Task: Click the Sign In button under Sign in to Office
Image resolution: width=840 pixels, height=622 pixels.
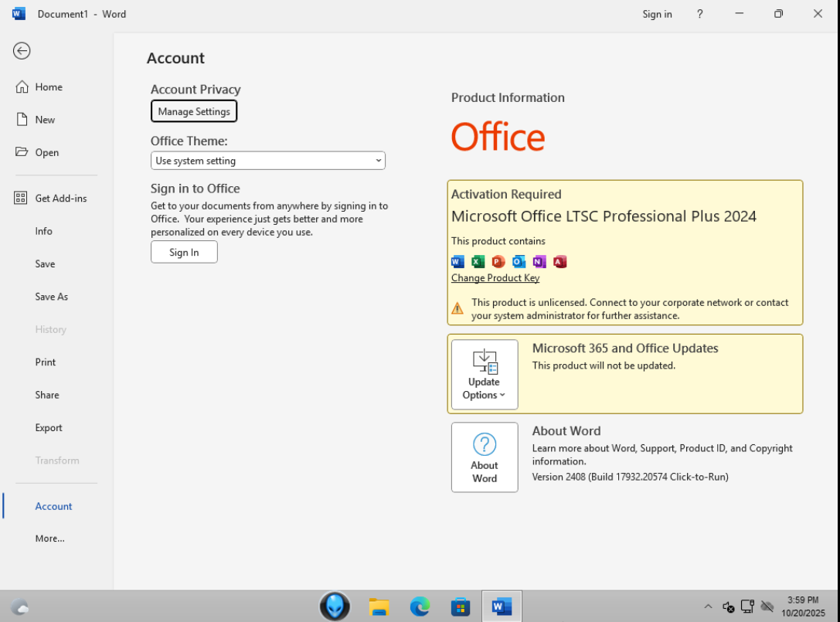Action: (x=184, y=253)
